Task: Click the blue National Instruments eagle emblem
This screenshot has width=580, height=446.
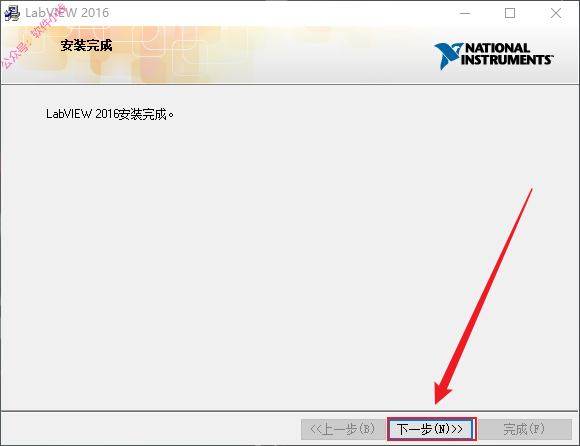Action: (448, 56)
